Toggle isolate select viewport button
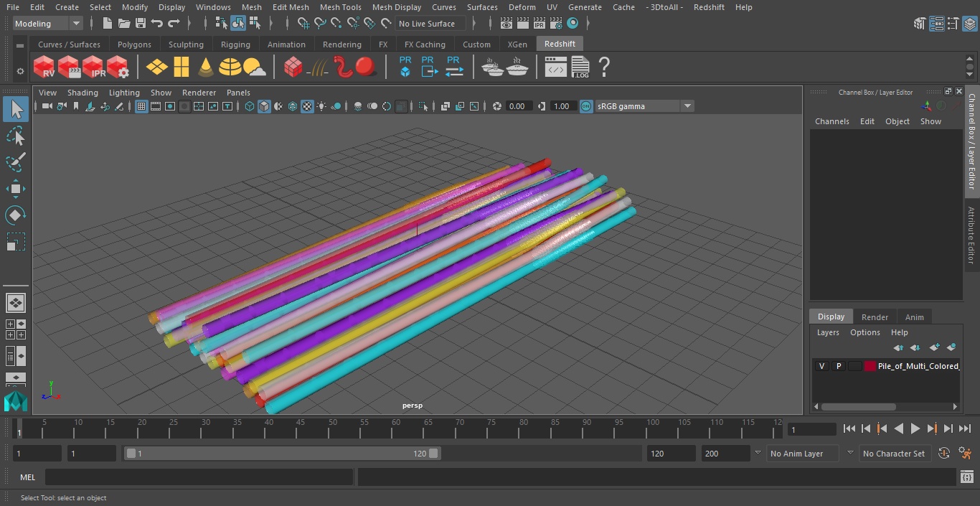The height and width of the screenshot is (506, 980). click(423, 106)
